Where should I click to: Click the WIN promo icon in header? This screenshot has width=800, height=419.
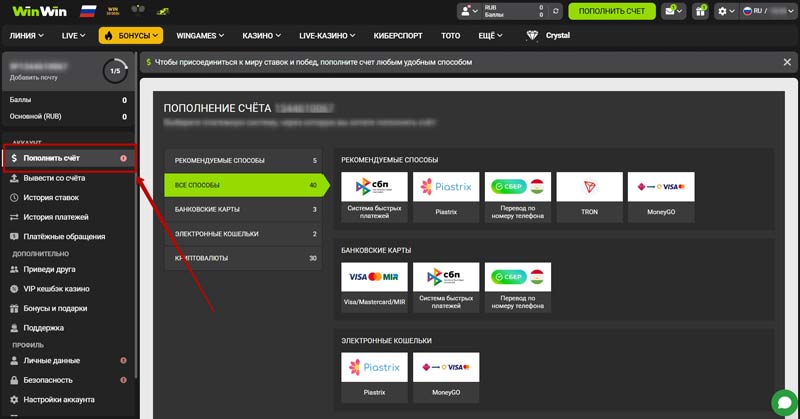coord(113,11)
